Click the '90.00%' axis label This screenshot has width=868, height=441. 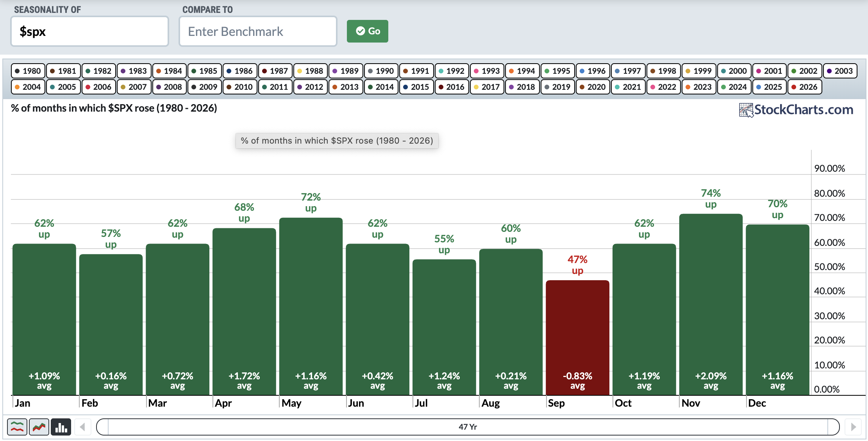point(829,169)
